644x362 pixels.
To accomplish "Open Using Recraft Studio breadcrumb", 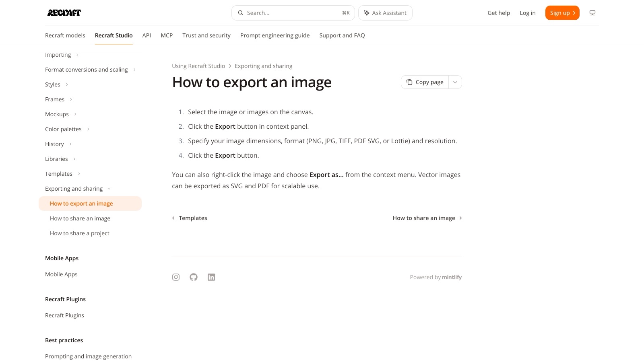I will (x=198, y=66).
